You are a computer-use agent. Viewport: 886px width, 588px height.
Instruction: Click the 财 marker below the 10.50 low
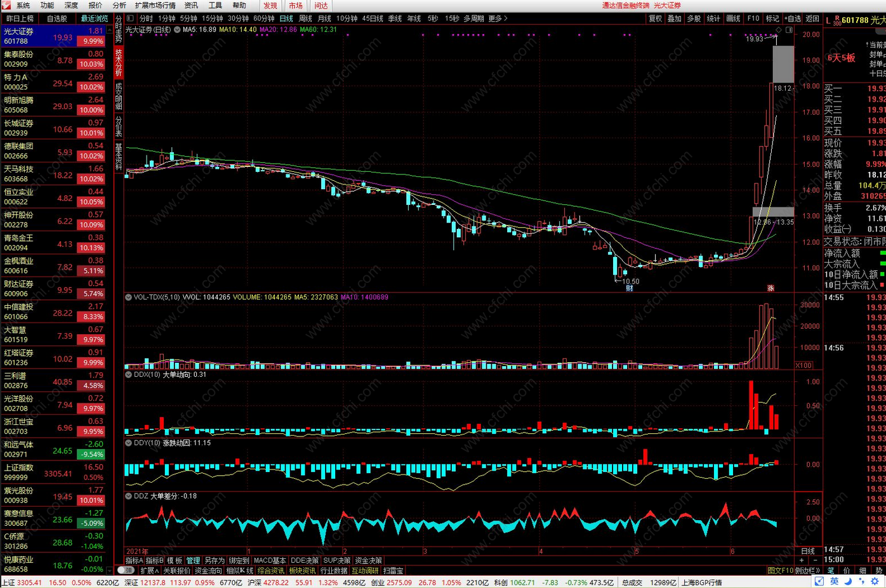(629, 288)
